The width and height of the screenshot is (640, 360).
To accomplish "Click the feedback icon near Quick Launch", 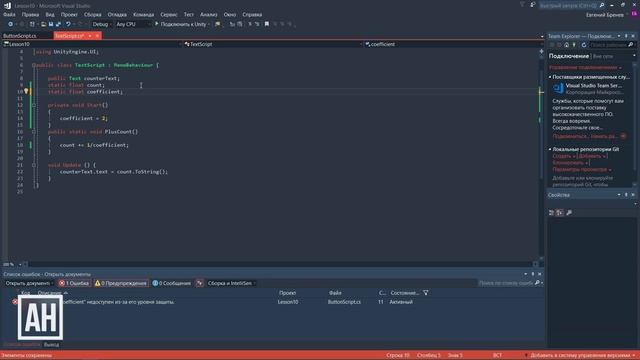I will tap(533, 5).
